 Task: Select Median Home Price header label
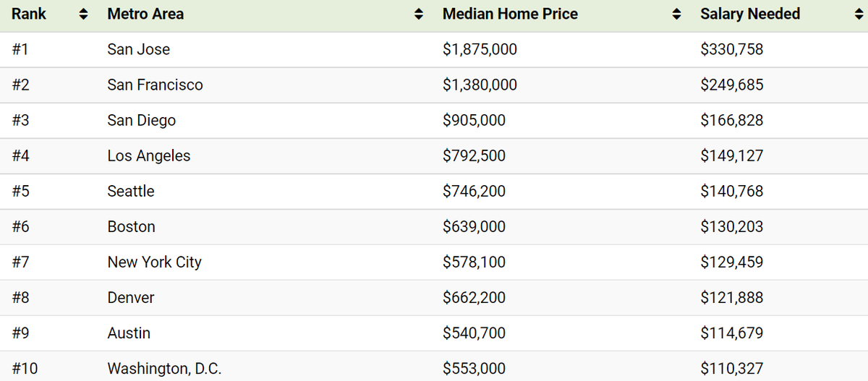(x=510, y=14)
